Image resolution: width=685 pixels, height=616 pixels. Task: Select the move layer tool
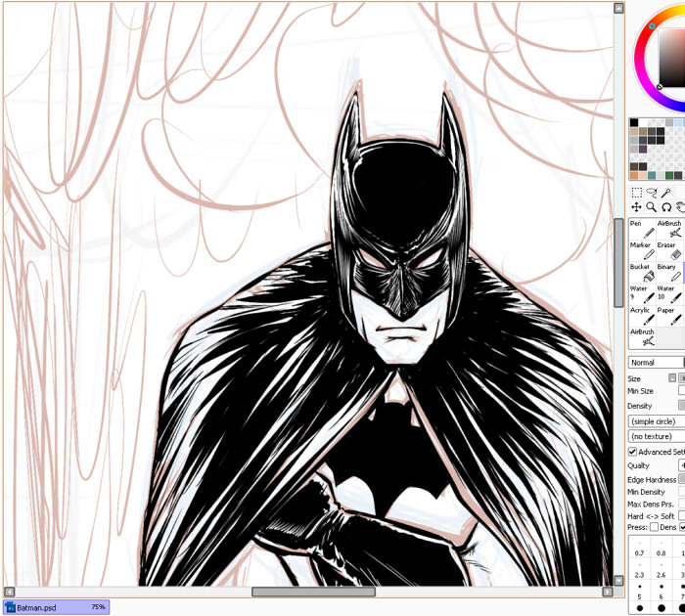coord(636,207)
